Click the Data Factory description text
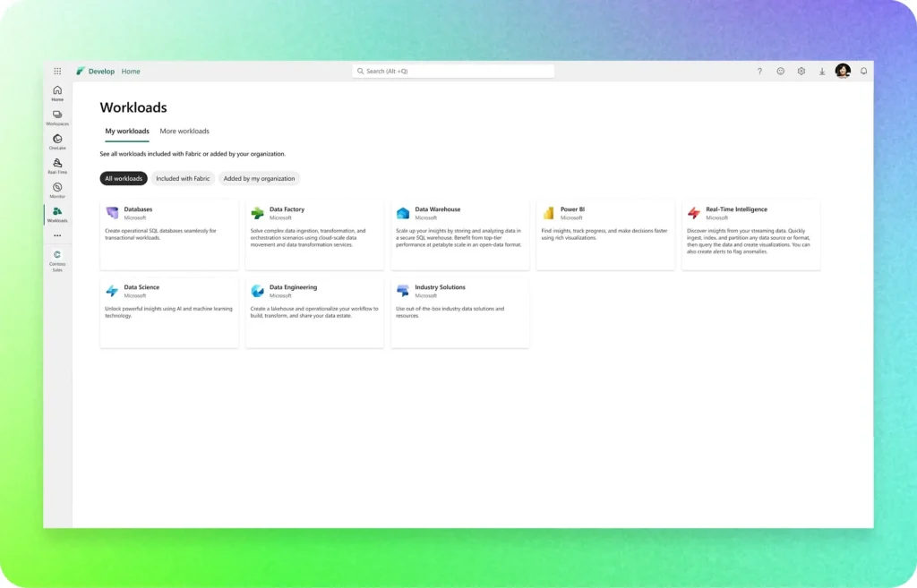 308,238
